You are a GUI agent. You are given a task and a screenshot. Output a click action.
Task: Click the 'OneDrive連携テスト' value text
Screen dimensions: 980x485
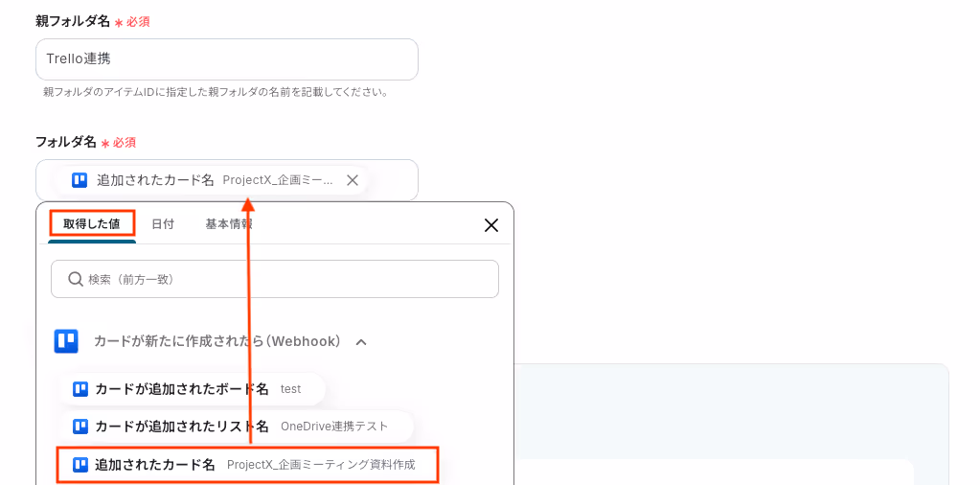(334, 427)
